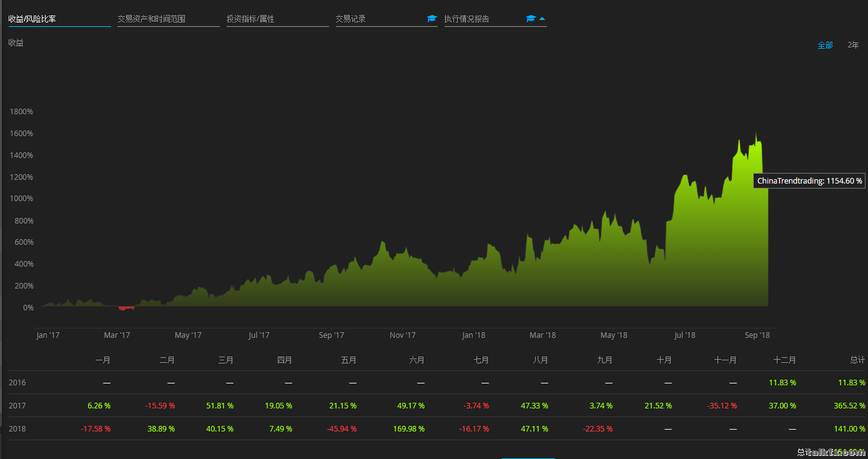
Task: Click the 总计 column header
Action: (x=857, y=360)
